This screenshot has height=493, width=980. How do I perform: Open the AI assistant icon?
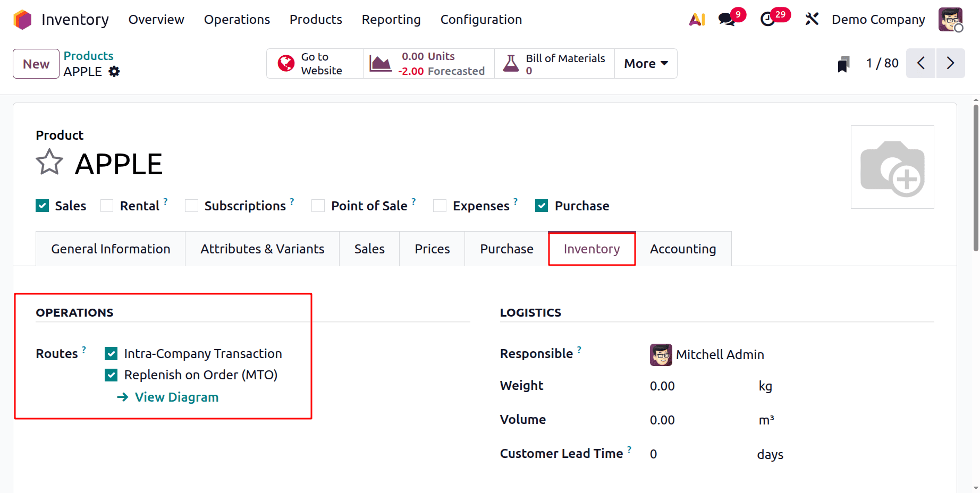697,19
